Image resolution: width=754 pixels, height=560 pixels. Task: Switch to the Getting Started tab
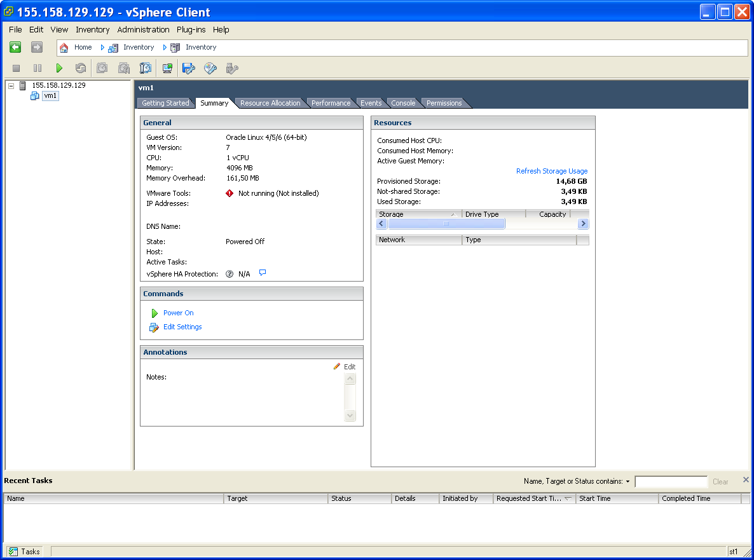(165, 103)
